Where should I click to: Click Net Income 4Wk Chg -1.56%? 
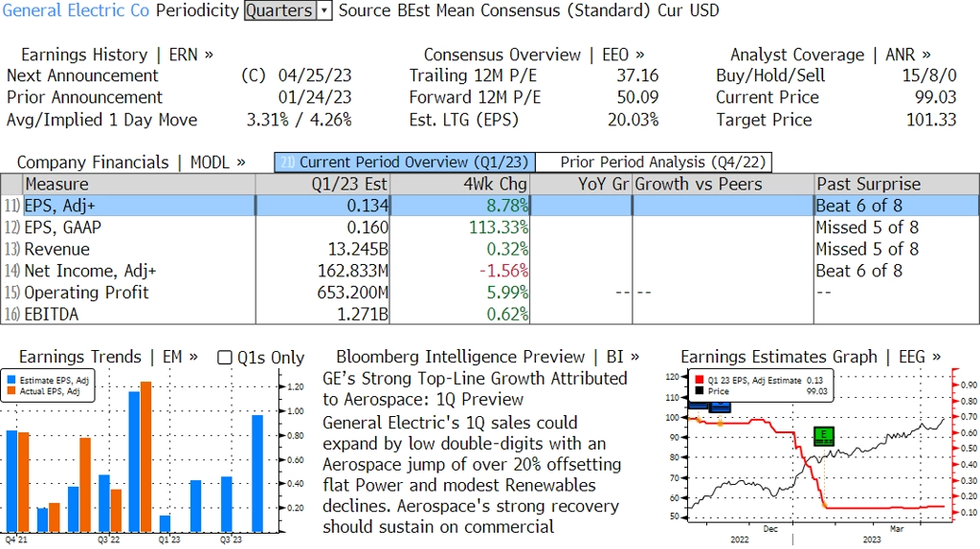[503, 271]
